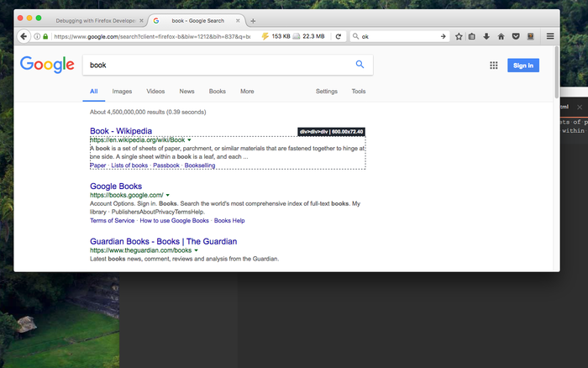
Task: Open search Tools options
Action: (x=358, y=91)
